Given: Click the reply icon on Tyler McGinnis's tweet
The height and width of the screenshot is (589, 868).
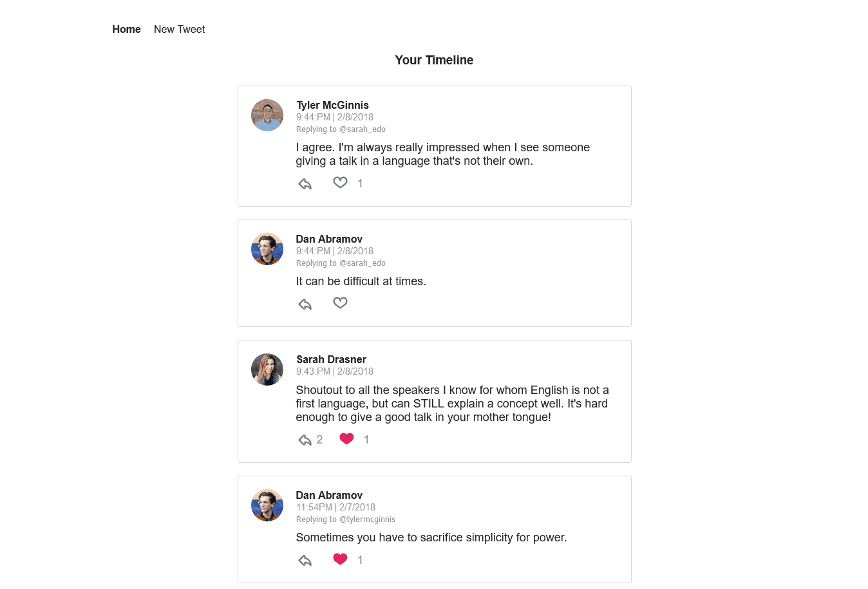Looking at the screenshot, I should (x=305, y=183).
